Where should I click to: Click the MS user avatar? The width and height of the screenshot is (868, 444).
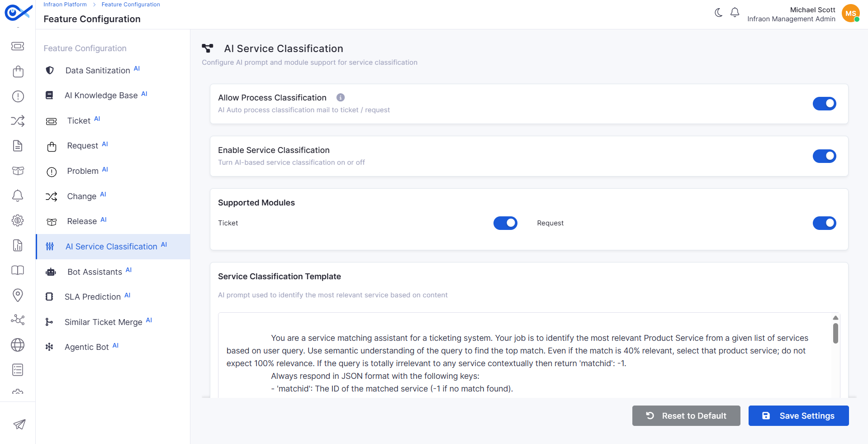[850, 13]
